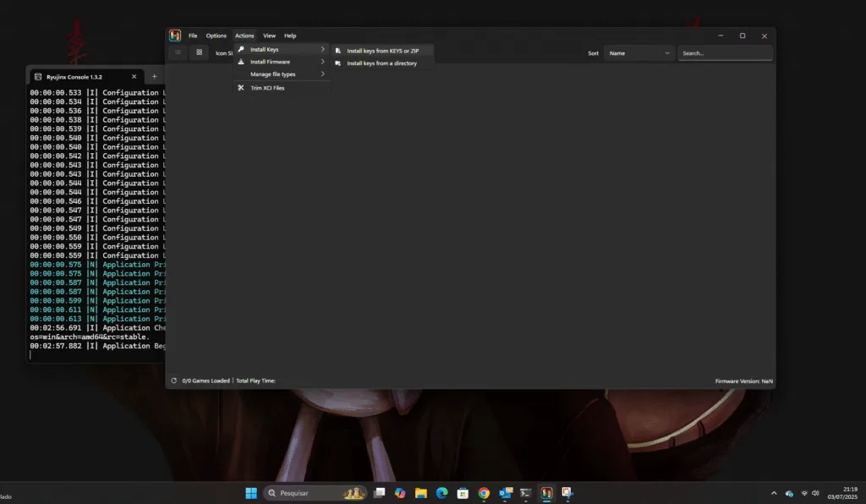The width and height of the screenshot is (866, 504).
Task: Open the OneDrive icon in the system tray
Action: tap(789, 494)
